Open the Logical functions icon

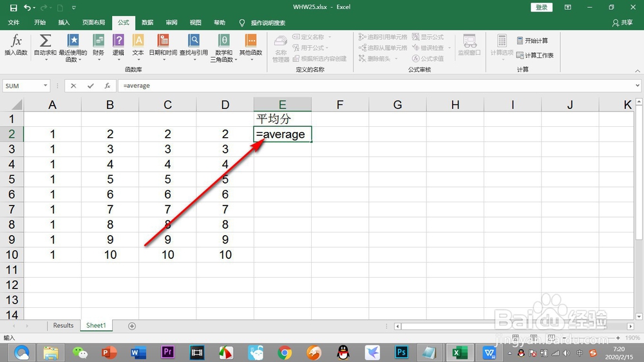(118, 41)
